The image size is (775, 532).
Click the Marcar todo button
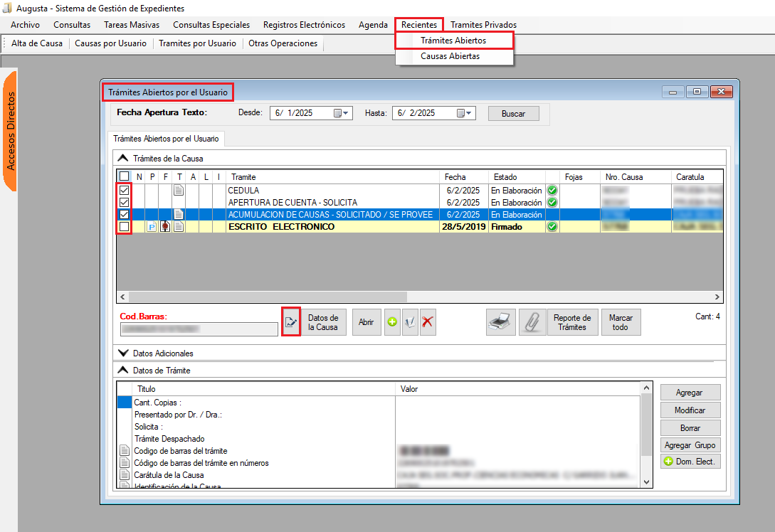(621, 322)
